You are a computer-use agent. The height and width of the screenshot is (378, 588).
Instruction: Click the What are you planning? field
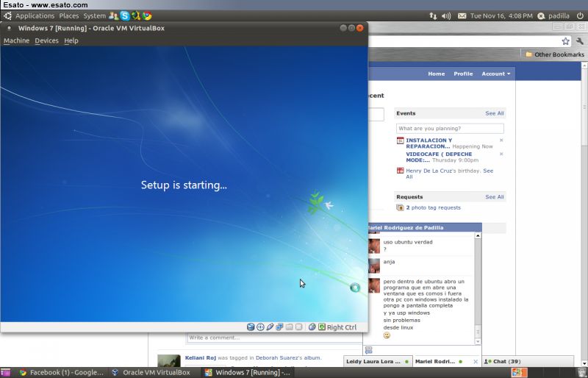[450, 129]
